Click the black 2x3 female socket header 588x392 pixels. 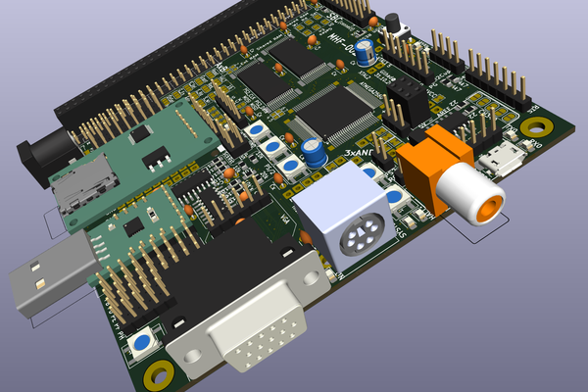click(x=403, y=96)
